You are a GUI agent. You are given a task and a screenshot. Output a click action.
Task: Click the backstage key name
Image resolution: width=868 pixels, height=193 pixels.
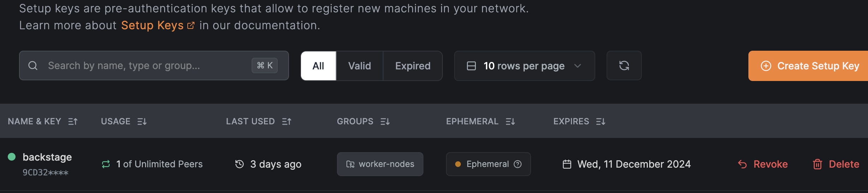(47, 157)
